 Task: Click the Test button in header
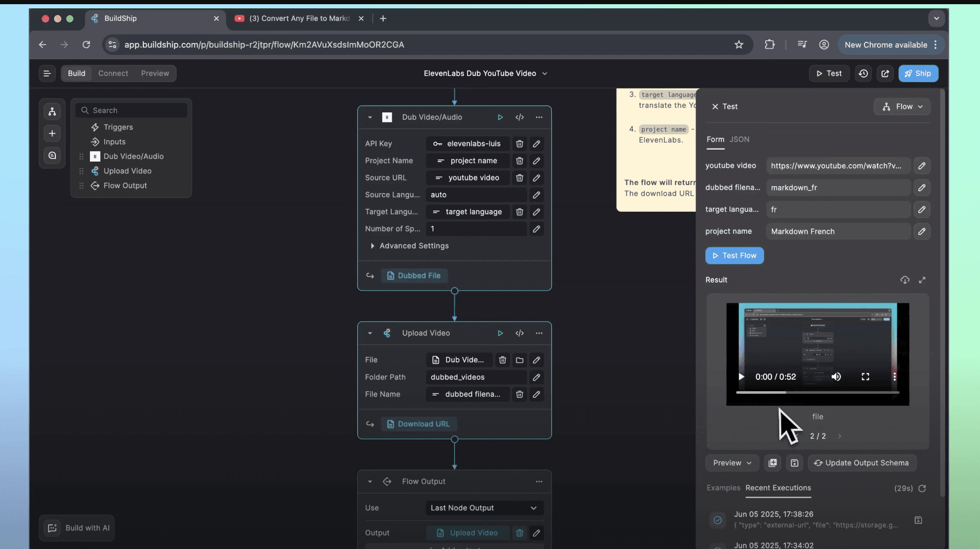coord(829,73)
